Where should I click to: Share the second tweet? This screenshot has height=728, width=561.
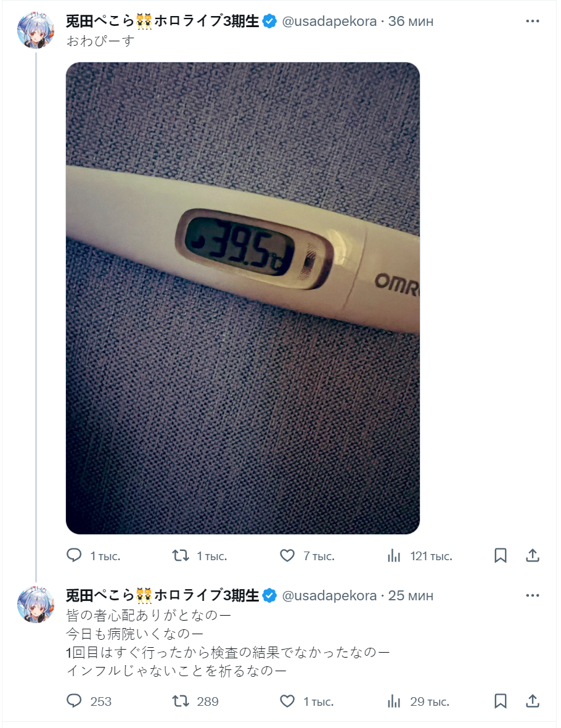533,701
